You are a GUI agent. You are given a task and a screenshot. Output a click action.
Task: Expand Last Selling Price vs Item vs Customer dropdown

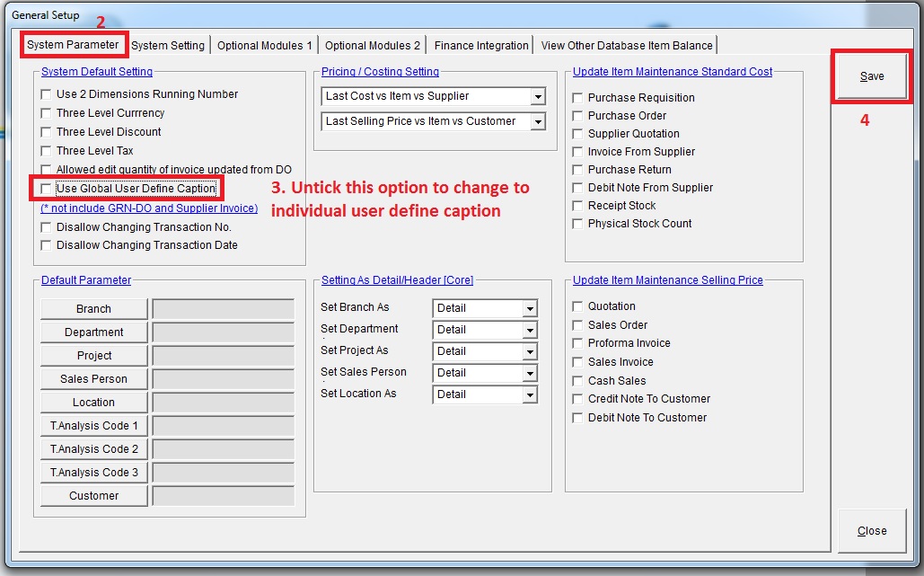538,121
